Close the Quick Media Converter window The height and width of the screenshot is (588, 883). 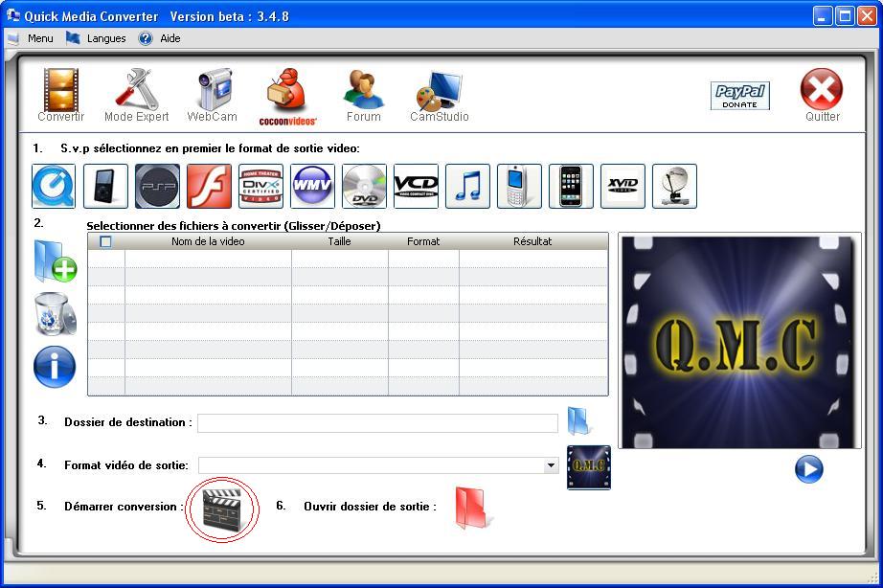coord(867,16)
